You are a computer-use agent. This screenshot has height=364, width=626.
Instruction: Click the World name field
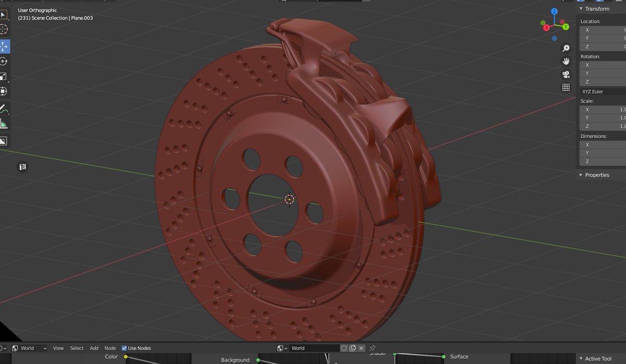315,348
